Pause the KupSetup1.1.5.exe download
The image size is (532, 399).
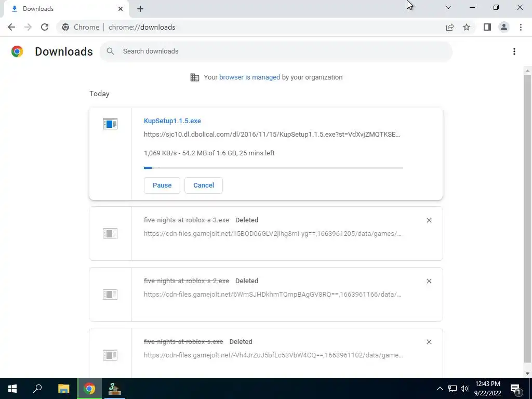click(x=162, y=185)
